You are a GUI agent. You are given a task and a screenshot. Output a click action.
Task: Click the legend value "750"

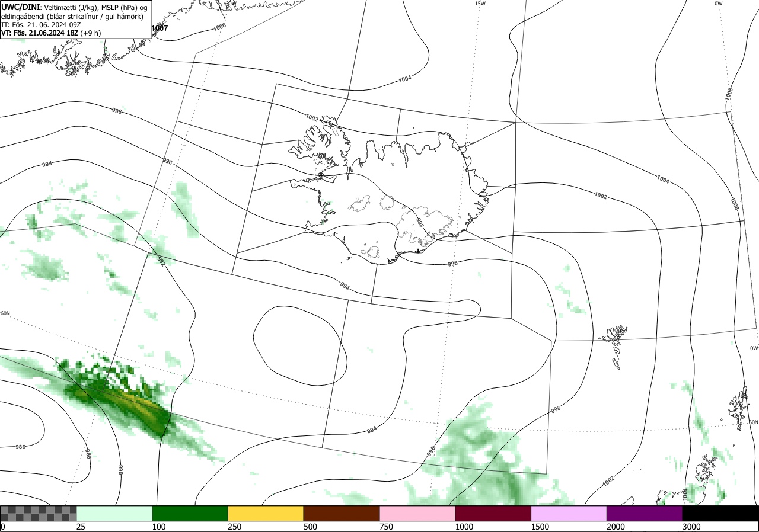click(386, 527)
